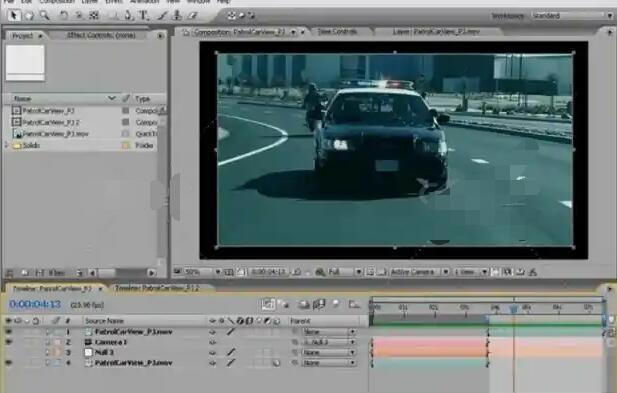Viewport: 617px width, 393px height.
Task: Click the fast previews icon in viewer
Action: click(x=508, y=272)
